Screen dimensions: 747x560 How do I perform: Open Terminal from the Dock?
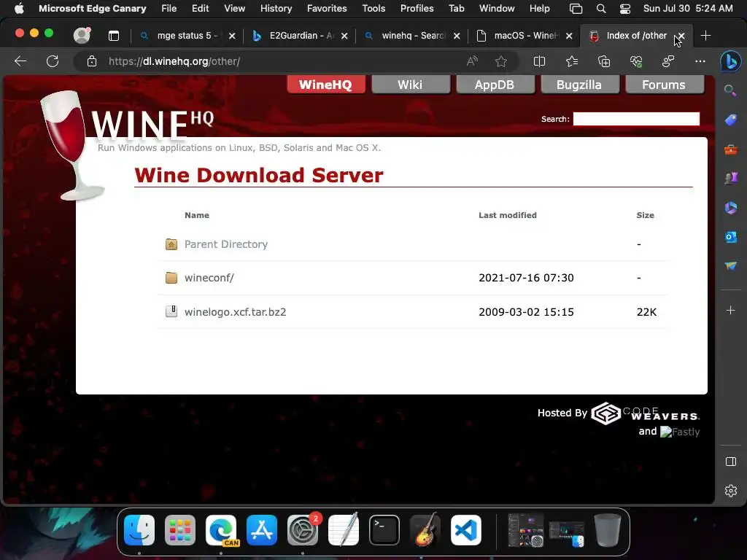[384, 530]
